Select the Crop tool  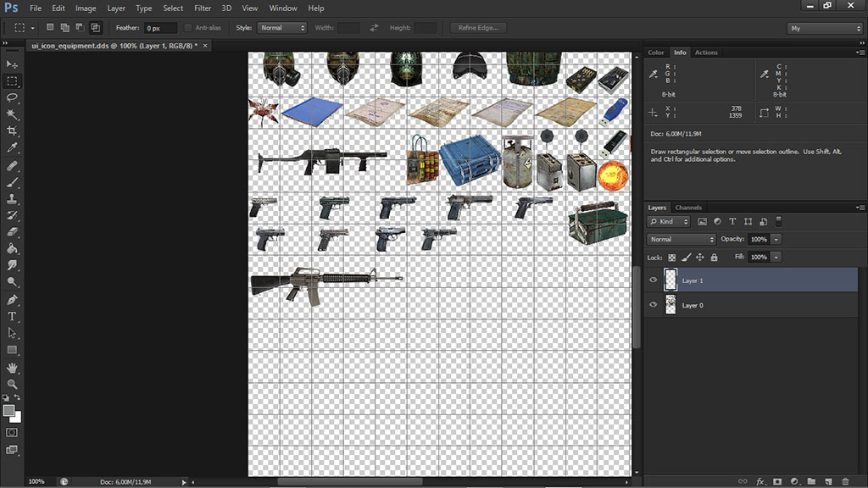(12, 131)
